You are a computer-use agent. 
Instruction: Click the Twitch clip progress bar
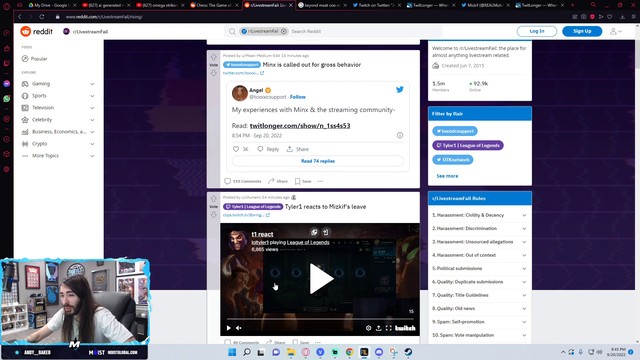tap(320, 319)
